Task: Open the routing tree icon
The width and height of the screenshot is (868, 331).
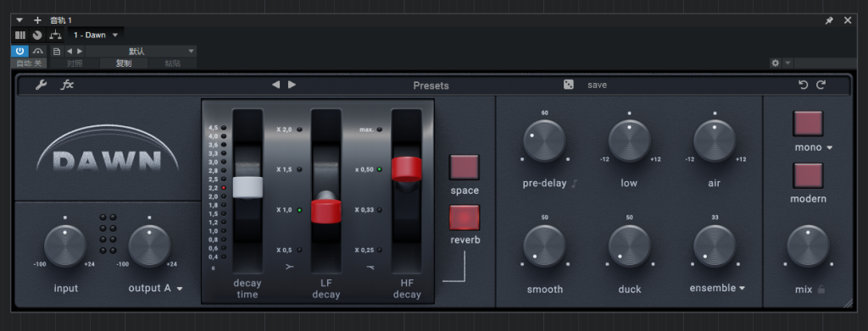Action: (x=55, y=35)
